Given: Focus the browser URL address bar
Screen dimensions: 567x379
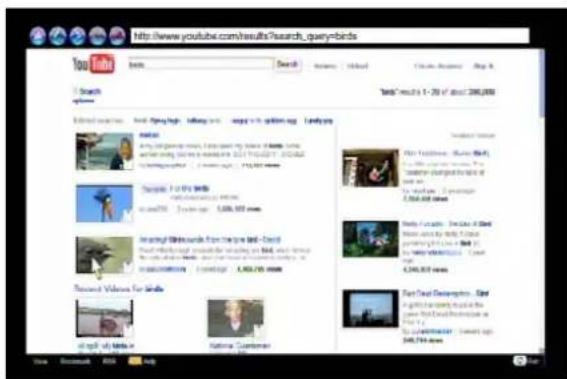Looking at the screenshot, I should [330, 36].
